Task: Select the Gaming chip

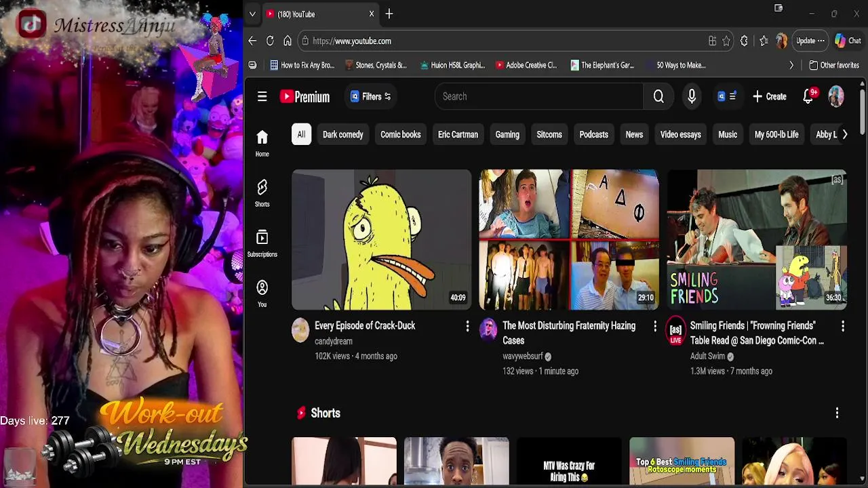Action: (x=507, y=134)
